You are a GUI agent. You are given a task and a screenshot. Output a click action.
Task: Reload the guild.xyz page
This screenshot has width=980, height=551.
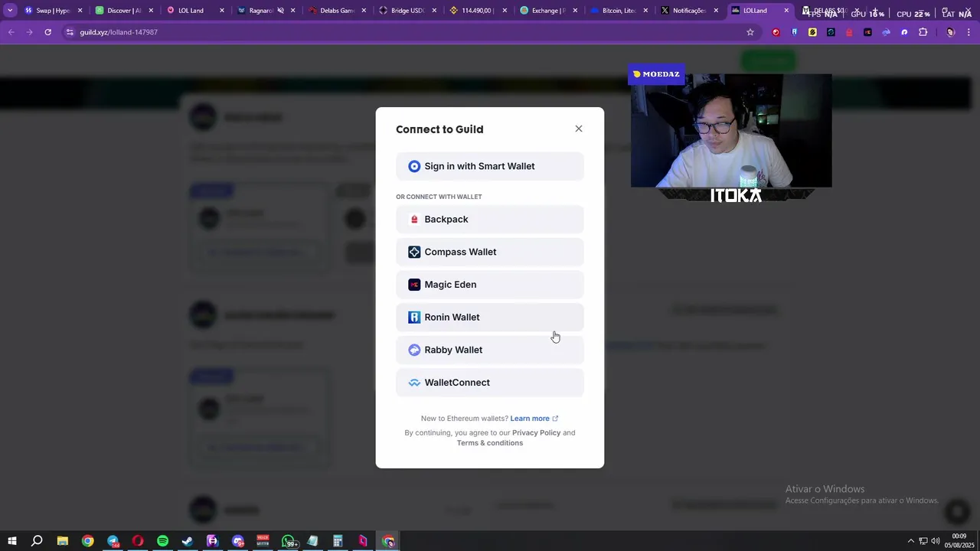[x=47, y=32]
